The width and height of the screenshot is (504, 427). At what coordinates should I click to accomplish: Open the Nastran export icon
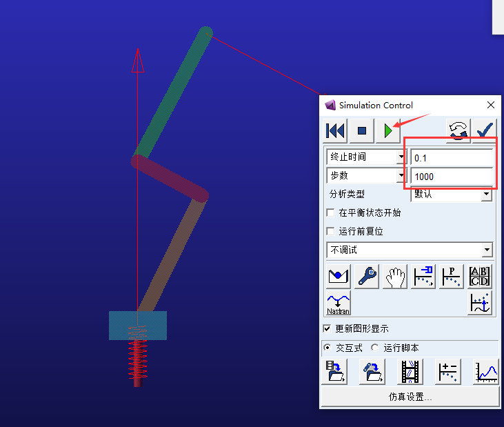point(338,304)
